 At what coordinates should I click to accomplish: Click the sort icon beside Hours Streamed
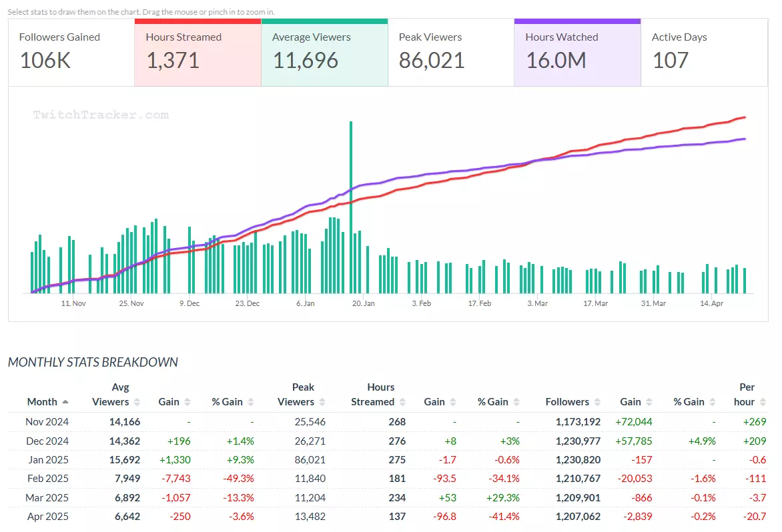402,402
